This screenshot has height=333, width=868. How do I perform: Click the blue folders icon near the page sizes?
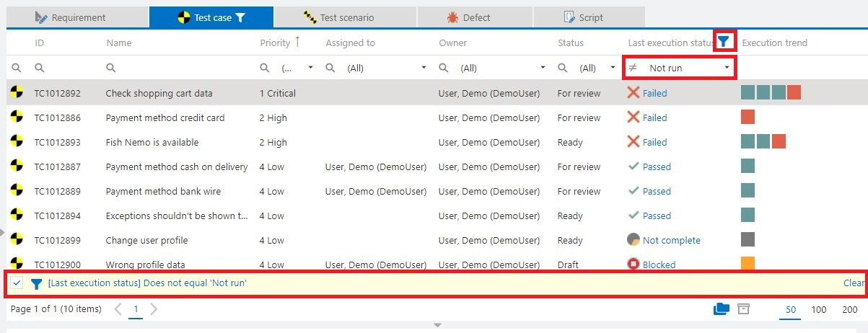point(721,309)
